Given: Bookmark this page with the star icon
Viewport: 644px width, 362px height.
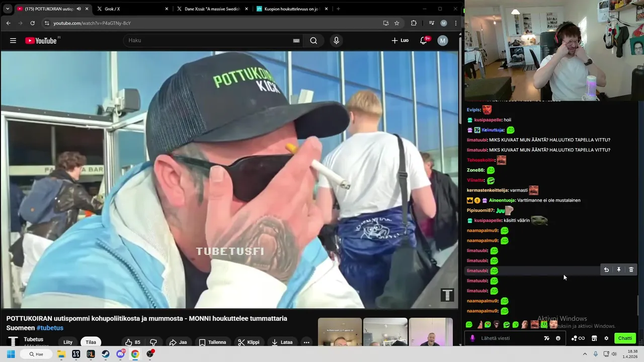Looking at the screenshot, I should pyautogui.click(x=397, y=23).
